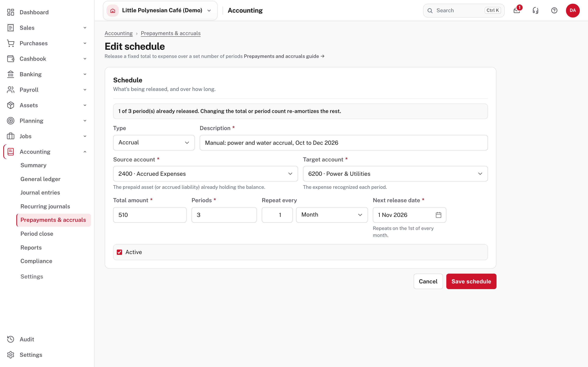Click the café home icon in company selector

(x=113, y=10)
